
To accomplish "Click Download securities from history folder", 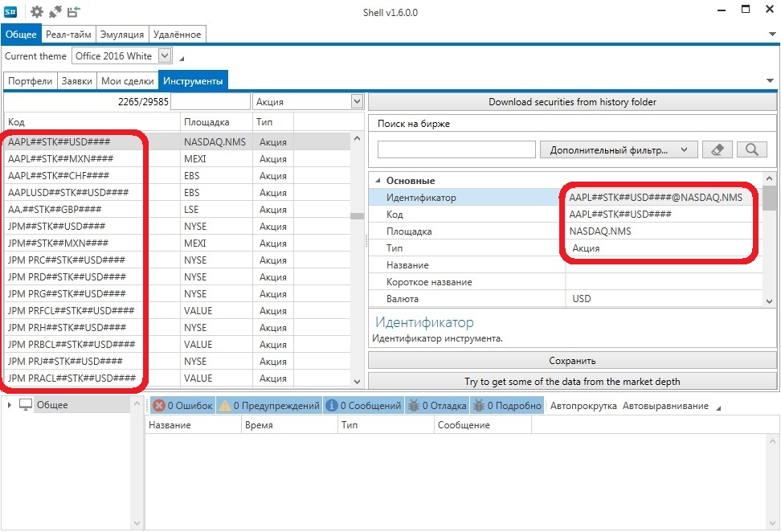I will point(572,102).
